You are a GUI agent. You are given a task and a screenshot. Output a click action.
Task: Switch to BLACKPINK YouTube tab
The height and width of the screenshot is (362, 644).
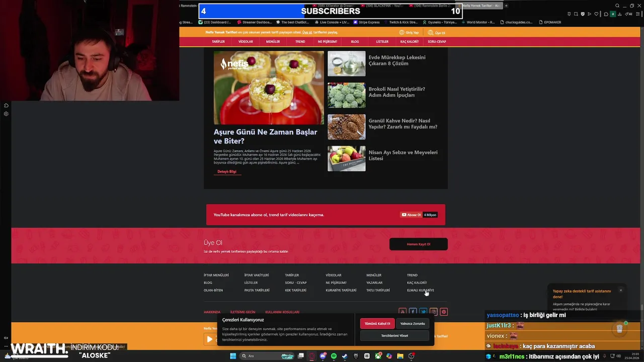pyautogui.click(x=383, y=6)
